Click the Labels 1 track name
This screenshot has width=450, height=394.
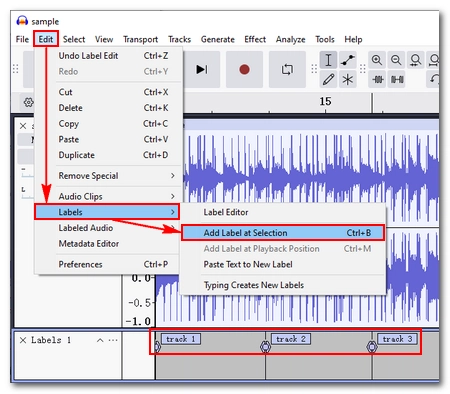pos(51,340)
